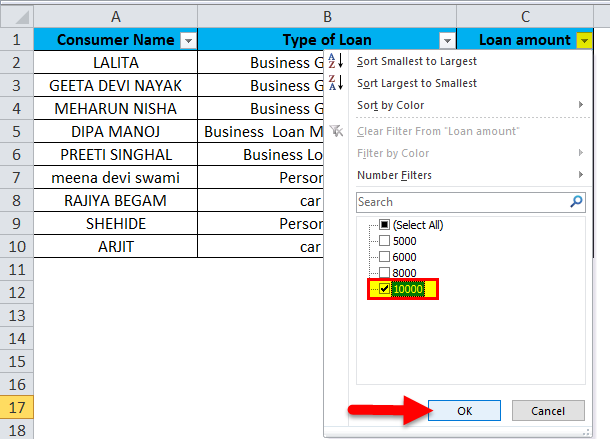Click the Z to A sort descending icon

click(336, 83)
